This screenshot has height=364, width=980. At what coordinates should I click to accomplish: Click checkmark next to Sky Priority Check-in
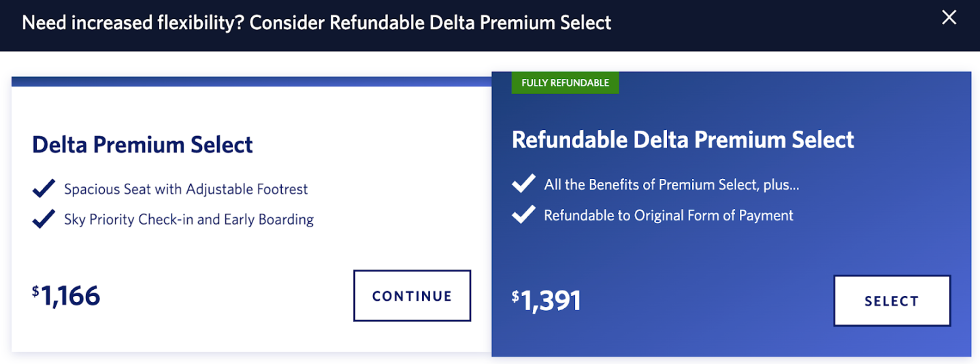pyautogui.click(x=44, y=219)
